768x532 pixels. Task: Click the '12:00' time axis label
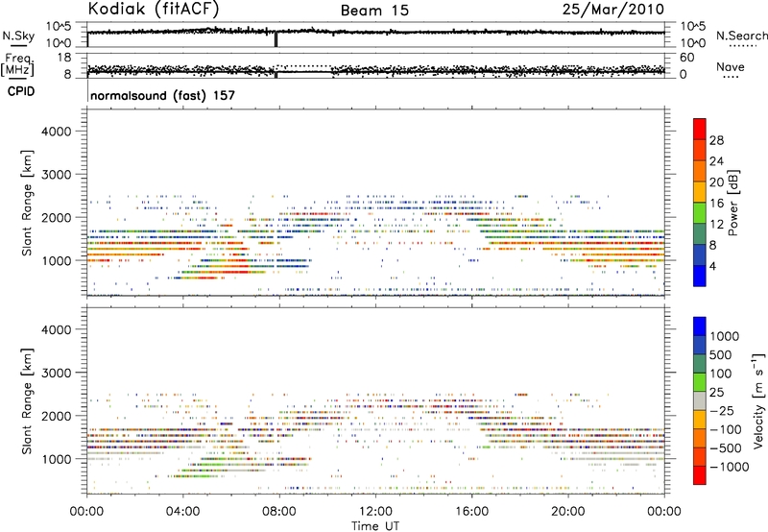pyautogui.click(x=375, y=512)
